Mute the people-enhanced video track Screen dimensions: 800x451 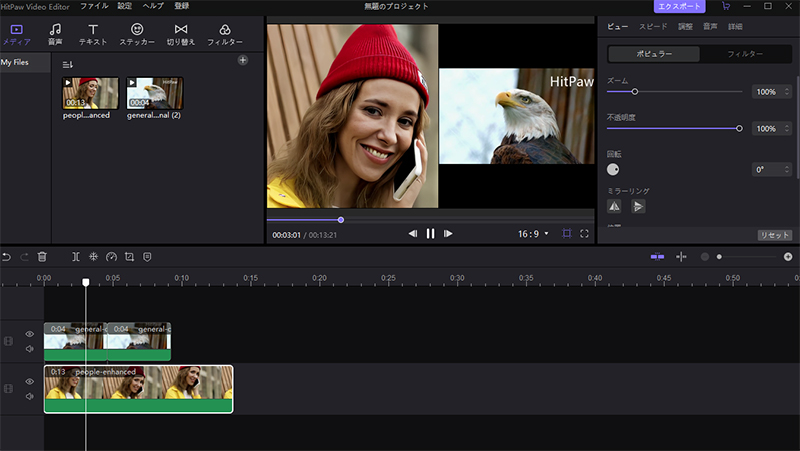point(30,396)
